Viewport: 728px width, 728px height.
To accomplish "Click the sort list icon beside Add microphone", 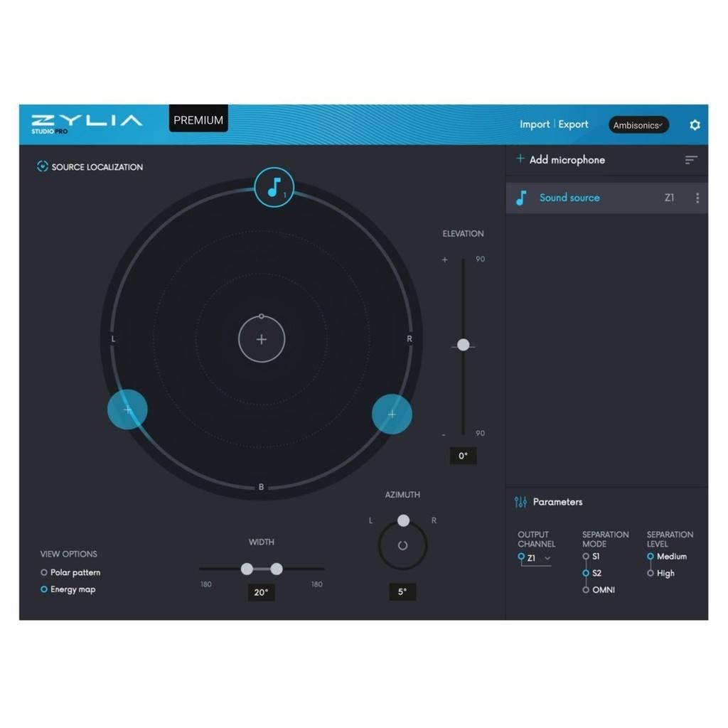I will tap(690, 160).
